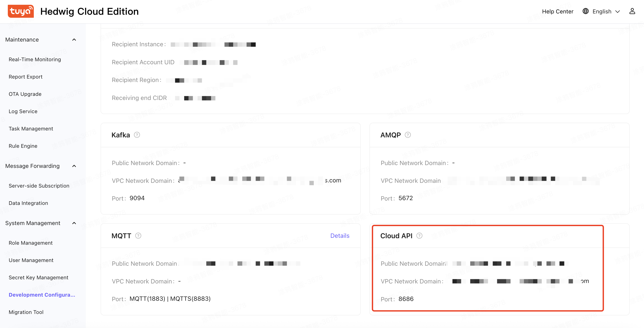Select Real-Time Monitoring in the sidebar
Image resolution: width=644 pixels, height=328 pixels.
pyautogui.click(x=35, y=59)
